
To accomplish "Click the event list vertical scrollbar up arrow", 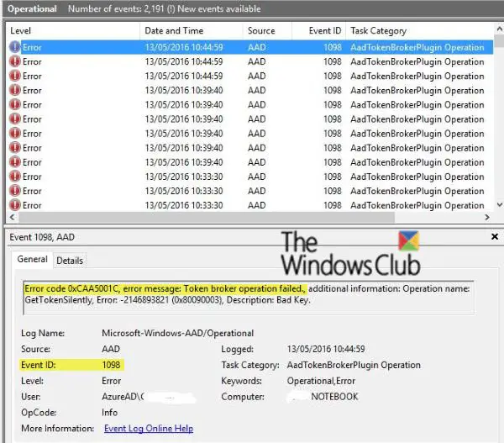I will click(x=499, y=29).
